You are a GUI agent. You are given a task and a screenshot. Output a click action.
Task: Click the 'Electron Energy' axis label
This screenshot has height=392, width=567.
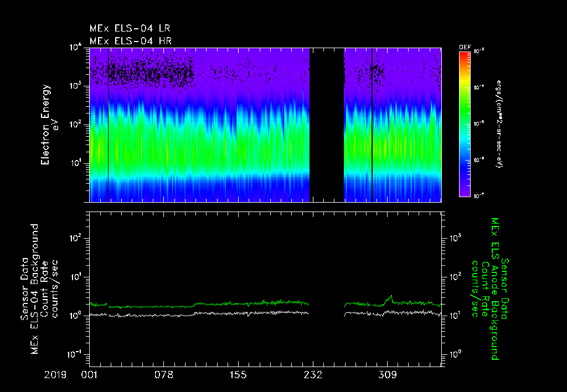point(45,125)
